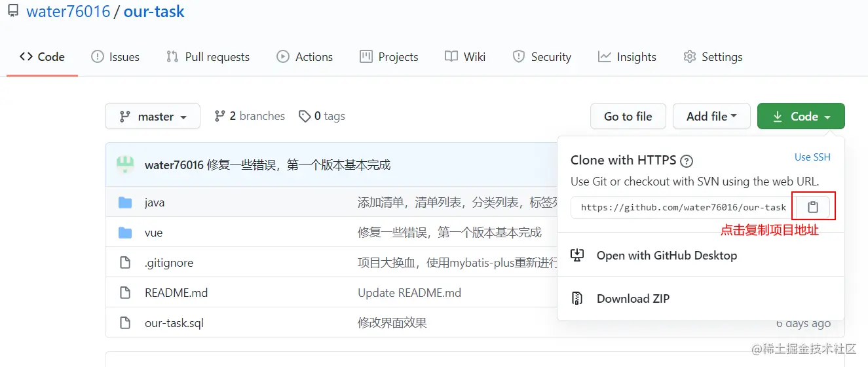Open the Wiki tab
Viewport: 868px width, 367px height.
pyautogui.click(x=465, y=57)
